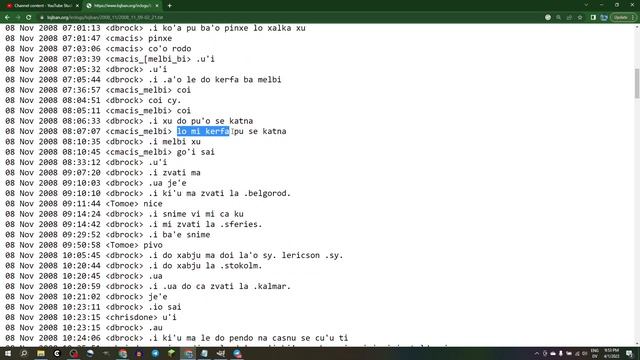Open a new browser tab
The width and height of the screenshot is (640, 360).
(169, 6)
